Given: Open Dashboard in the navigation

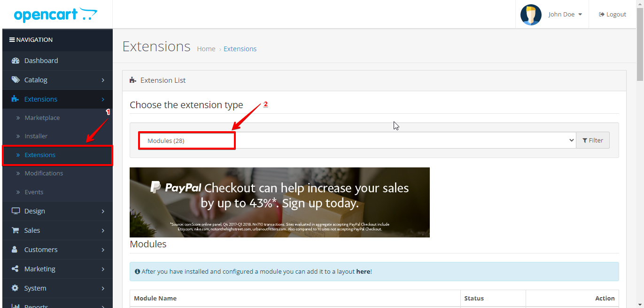Looking at the screenshot, I should tap(57, 61).
